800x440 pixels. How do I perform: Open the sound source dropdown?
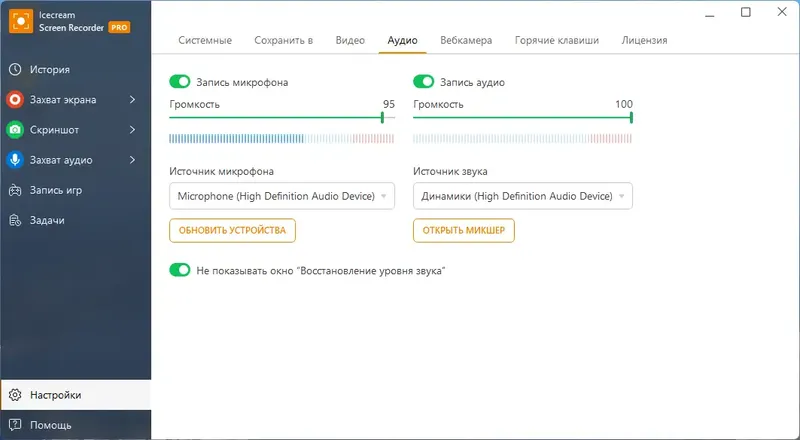tap(523, 197)
